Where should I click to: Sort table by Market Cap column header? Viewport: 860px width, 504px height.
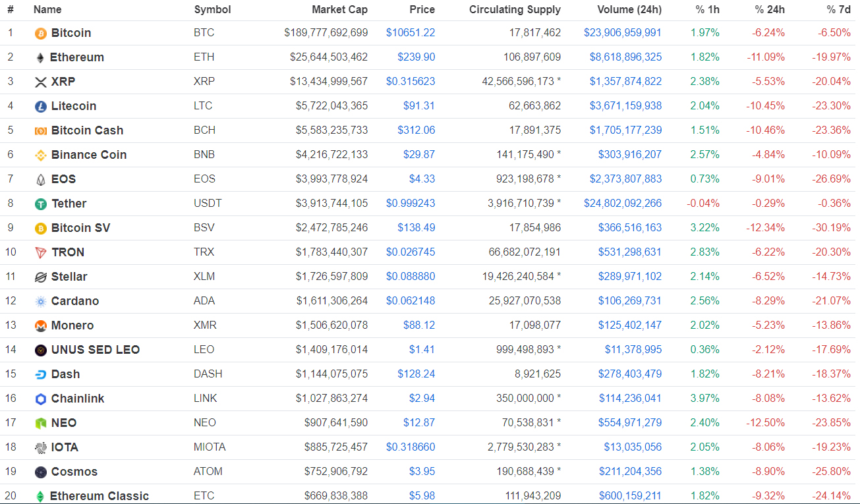(x=339, y=10)
